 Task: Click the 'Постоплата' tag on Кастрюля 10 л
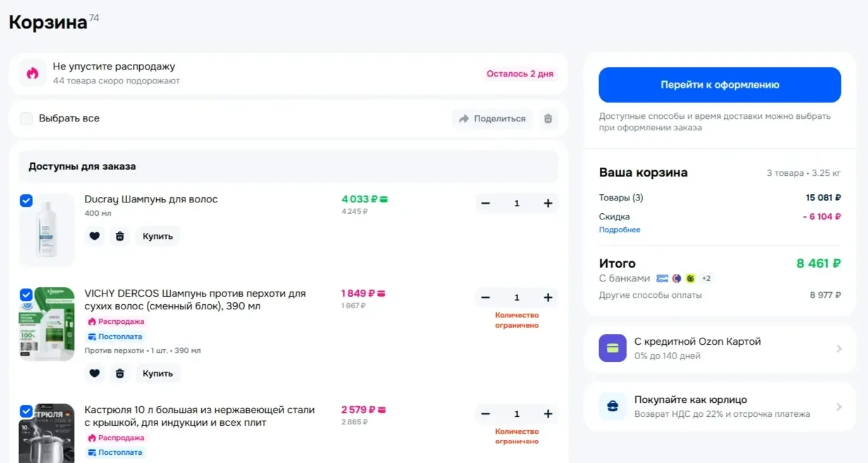[116, 453]
